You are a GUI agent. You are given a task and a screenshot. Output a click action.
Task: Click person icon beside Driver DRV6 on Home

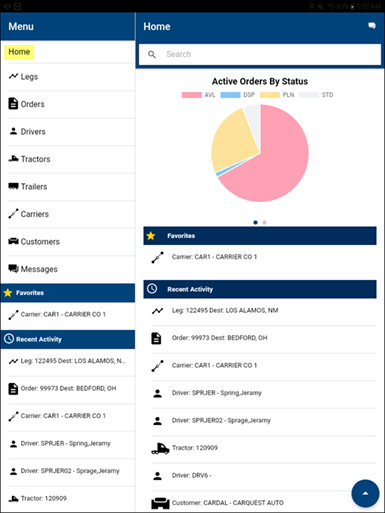pos(157,476)
